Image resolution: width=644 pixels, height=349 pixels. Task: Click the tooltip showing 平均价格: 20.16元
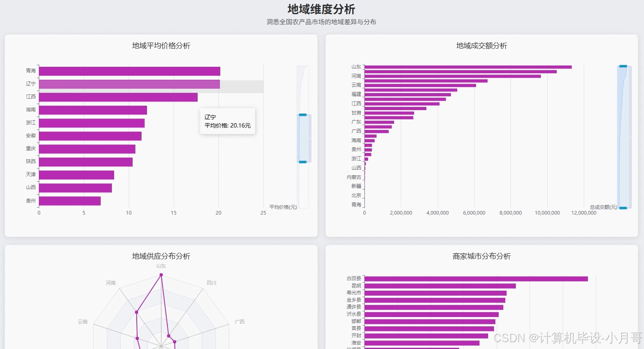[x=227, y=121]
